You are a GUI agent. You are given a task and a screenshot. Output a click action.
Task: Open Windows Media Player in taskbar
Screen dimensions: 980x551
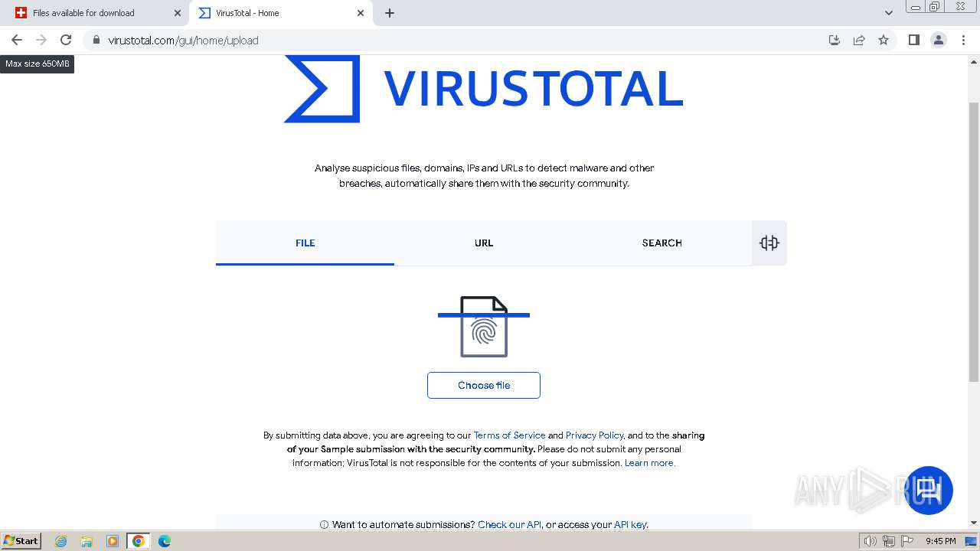click(x=113, y=541)
